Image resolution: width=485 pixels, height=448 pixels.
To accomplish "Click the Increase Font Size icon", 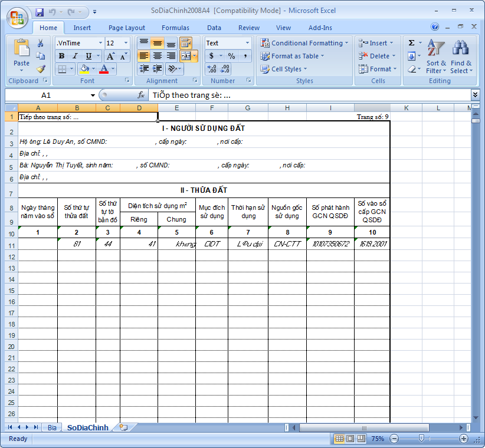I will click(x=110, y=56).
